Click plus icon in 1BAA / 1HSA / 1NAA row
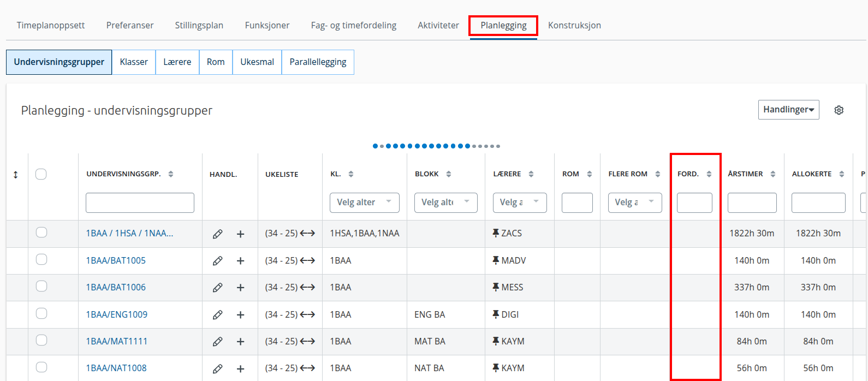 coord(240,234)
